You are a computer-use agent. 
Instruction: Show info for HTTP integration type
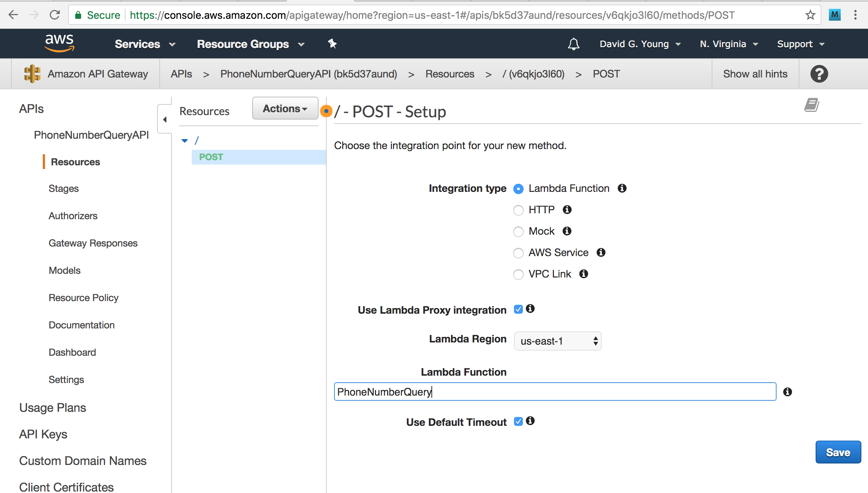point(567,210)
